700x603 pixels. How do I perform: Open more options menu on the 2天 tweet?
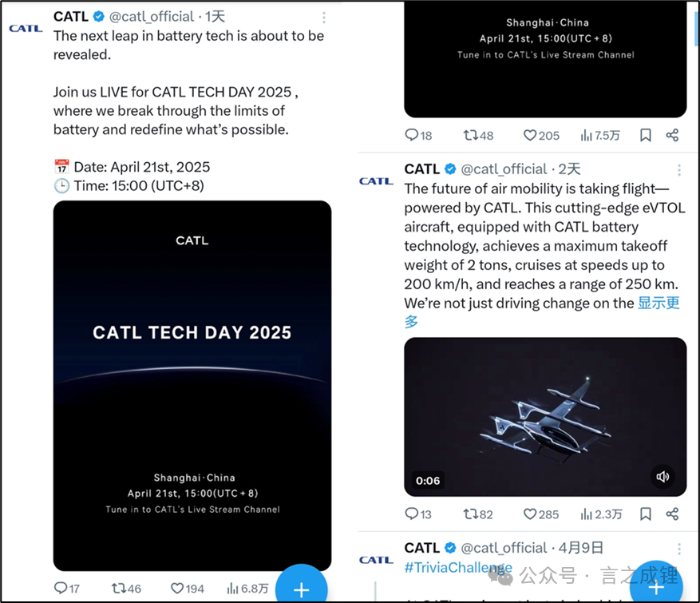tap(679, 170)
